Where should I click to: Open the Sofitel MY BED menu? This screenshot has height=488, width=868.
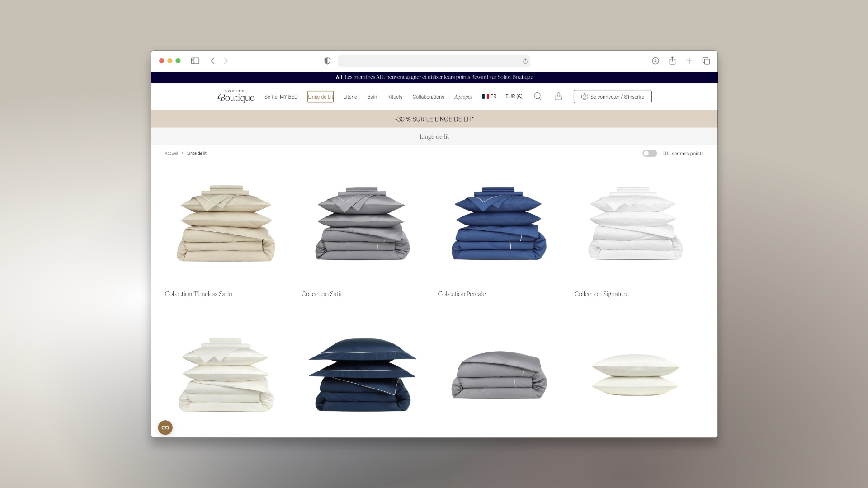click(x=281, y=97)
